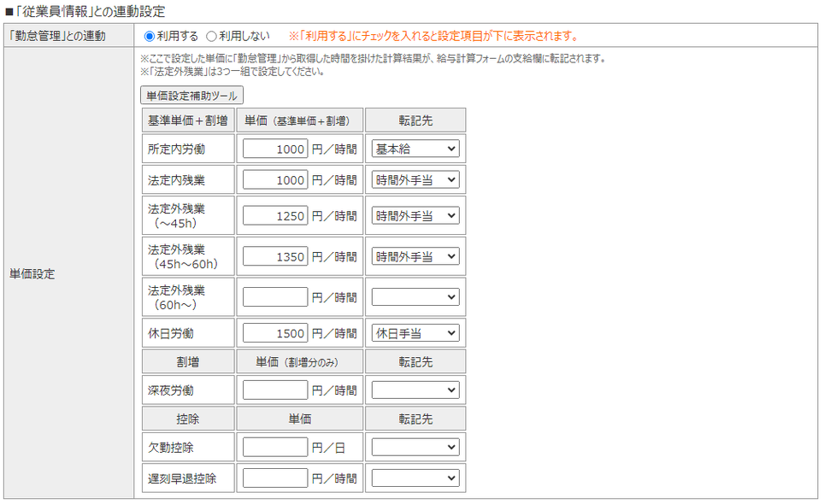This screenshot has height=504, width=824.
Task: Expand the 法定外残業(～45h) 転記先 dropdown
Action: [415, 216]
